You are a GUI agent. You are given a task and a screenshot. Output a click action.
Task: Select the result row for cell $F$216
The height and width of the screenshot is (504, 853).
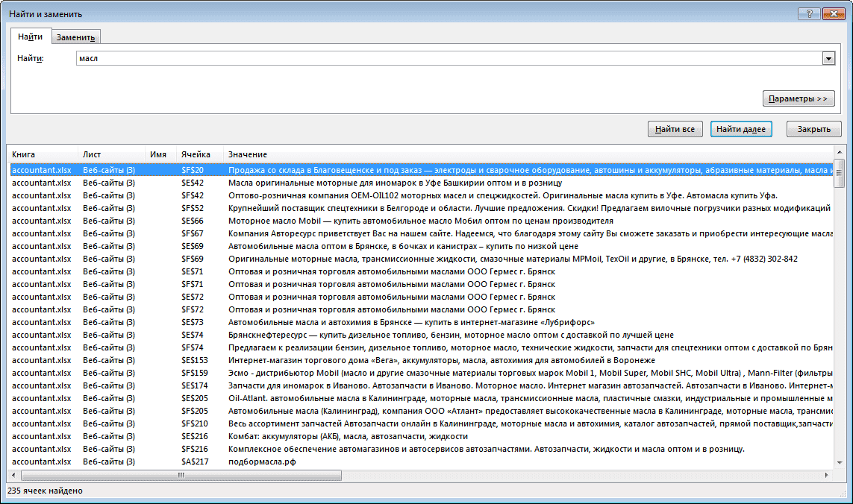[421, 449]
